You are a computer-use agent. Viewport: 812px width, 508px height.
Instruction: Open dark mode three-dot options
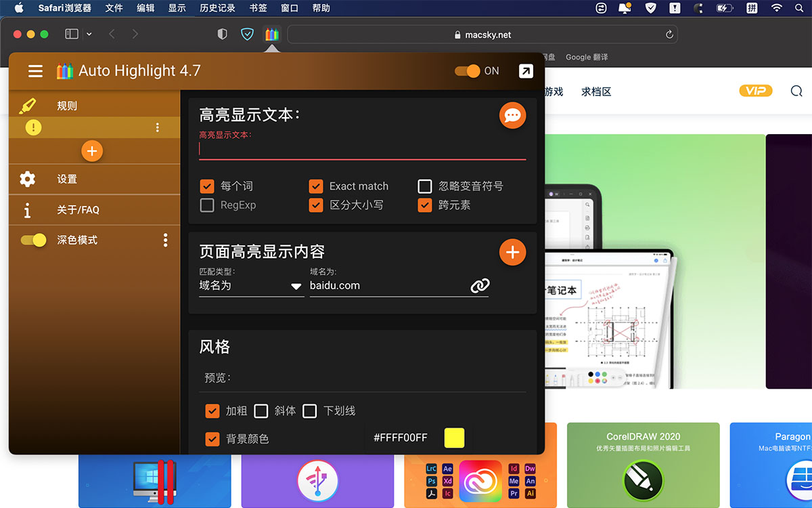point(165,240)
